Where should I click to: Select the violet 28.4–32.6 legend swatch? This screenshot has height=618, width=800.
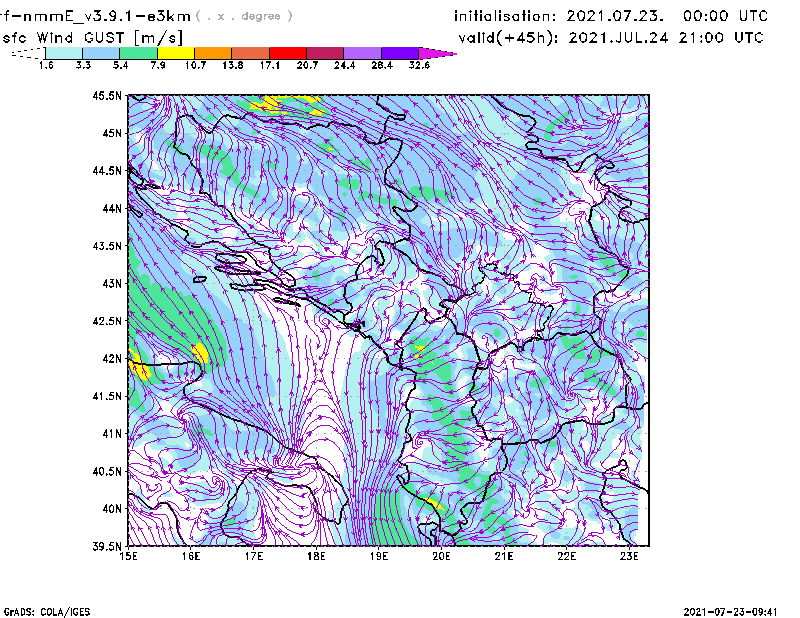[x=400, y=53]
